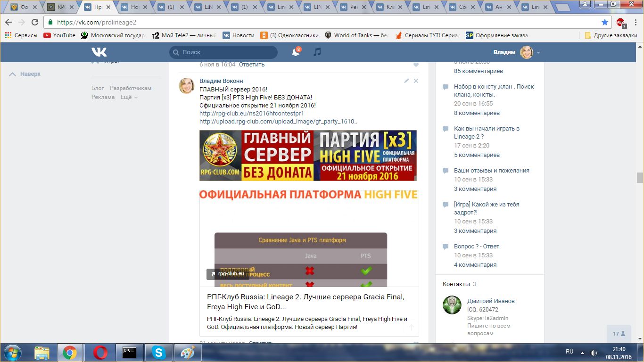
Task: Open the Мой Tele2 bookmark
Action: pyautogui.click(x=184, y=35)
